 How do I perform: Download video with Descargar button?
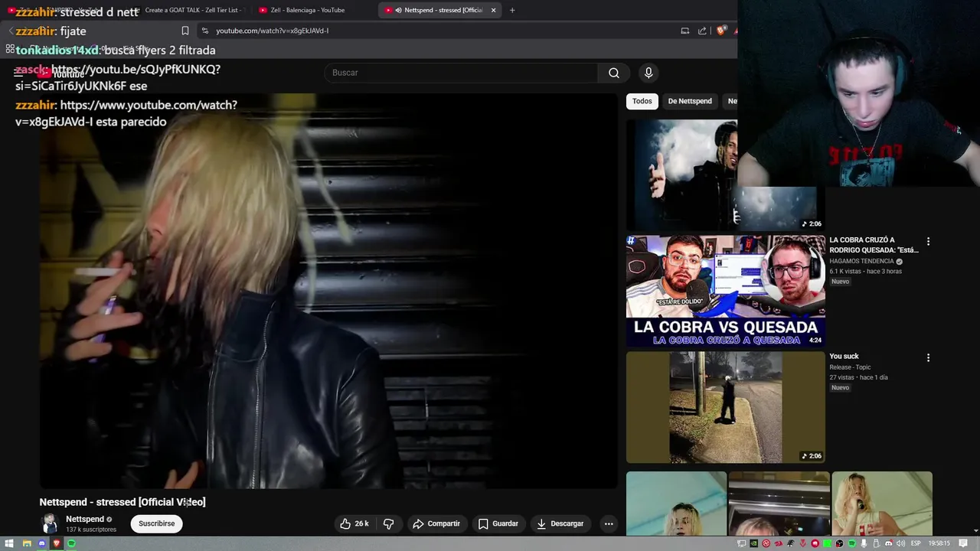(560, 523)
